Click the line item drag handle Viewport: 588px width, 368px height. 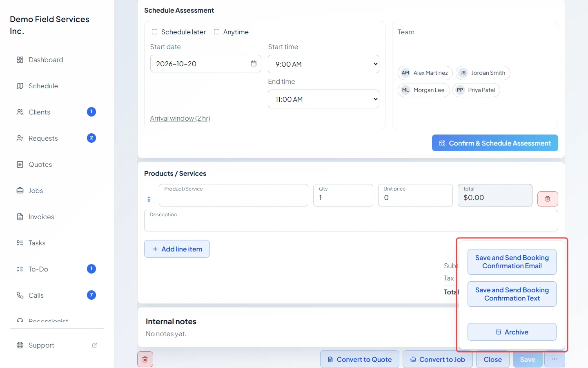coord(149,199)
